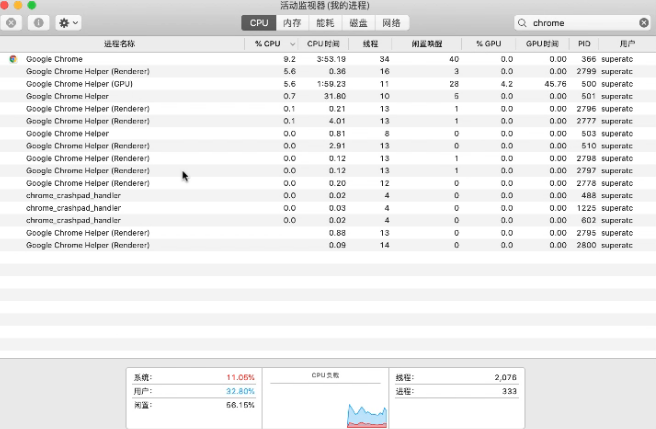The width and height of the screenshot is (656, 429).
Task: Select Google Chrome Helper (GPU) row
Action: tap(328, 84)
